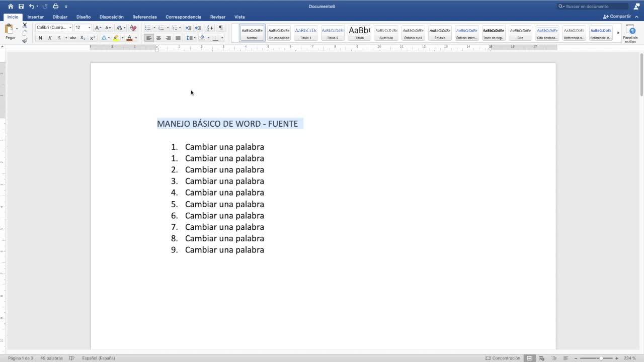Image resolution: width=644 pixels, height=362 pixels.
Task: Apply the red font color
Action: (129, 38)
